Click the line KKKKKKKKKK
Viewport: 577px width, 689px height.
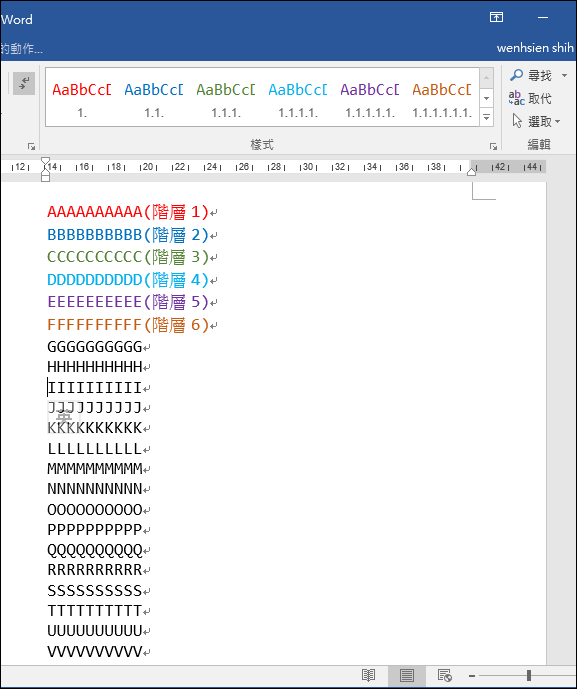point(95,428)
